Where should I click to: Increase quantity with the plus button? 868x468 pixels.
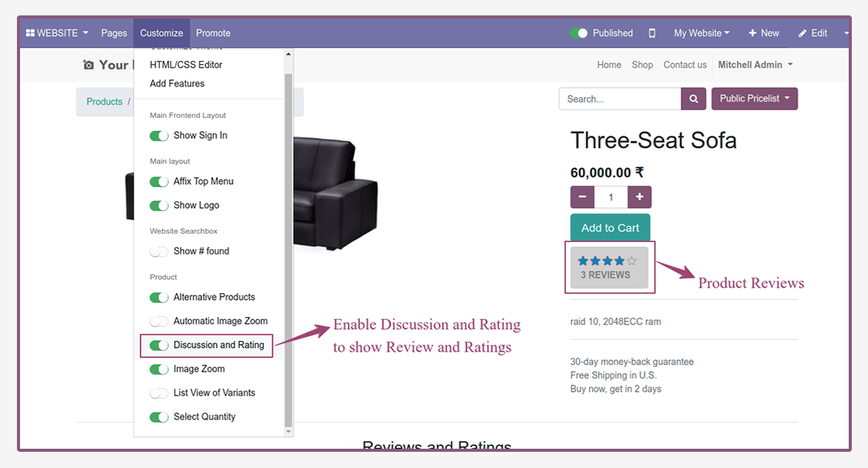coord(639,197)
